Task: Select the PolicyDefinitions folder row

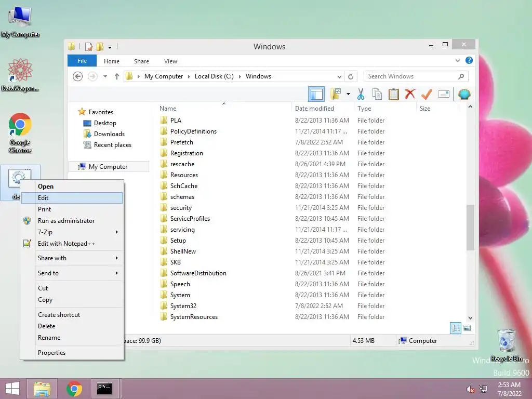Action: point(272,131)
